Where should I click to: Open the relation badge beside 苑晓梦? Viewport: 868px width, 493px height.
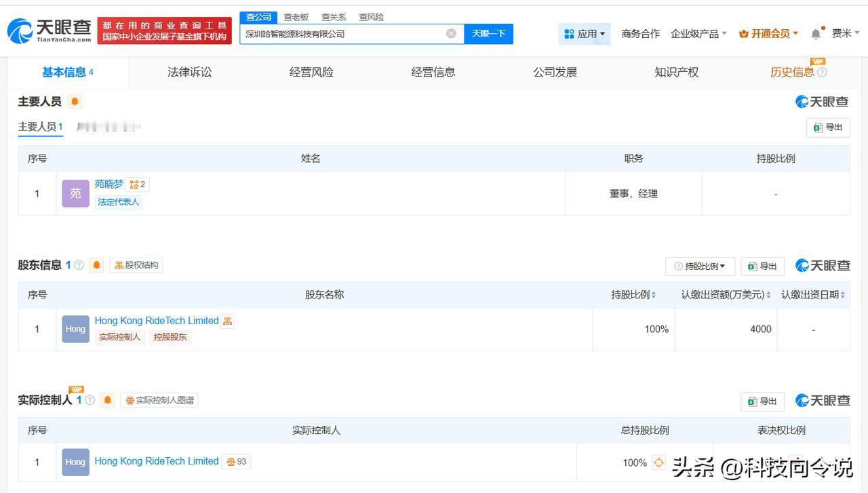coord(137,184)
